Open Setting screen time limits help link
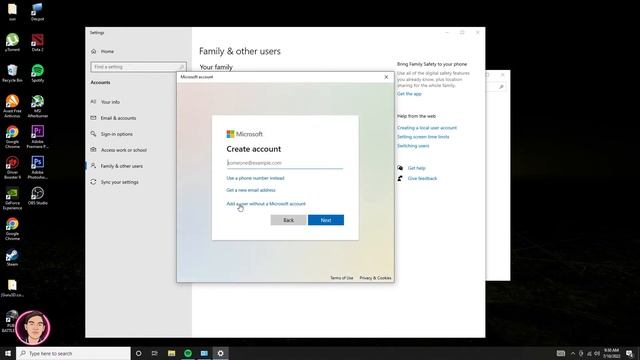This screenshot has height=360, width=640. [x=423, y=137]
